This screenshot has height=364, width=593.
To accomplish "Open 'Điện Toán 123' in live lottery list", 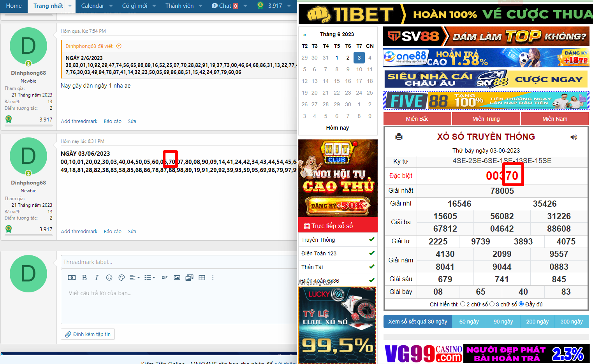I will 338,253.
